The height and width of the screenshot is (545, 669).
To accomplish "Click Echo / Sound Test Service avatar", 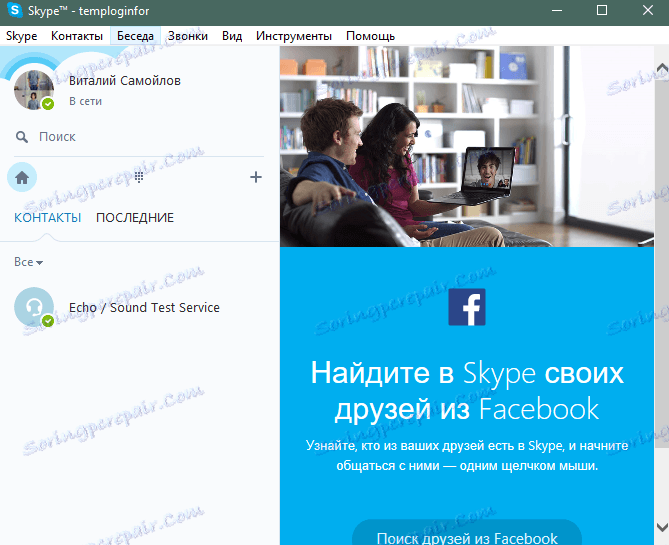I will pos(34,307).
